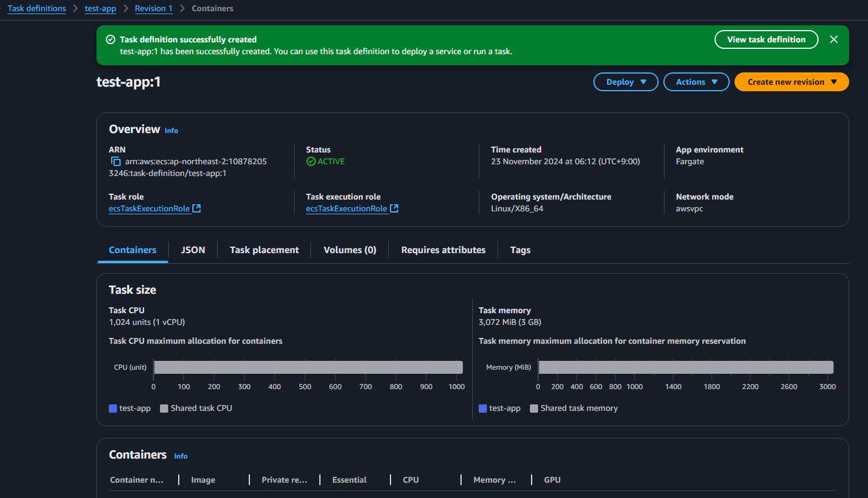Click the 'Fargate' app environment value
This screenshot has height=498, width=868.
pyautogui.click(x=690, y=161)
